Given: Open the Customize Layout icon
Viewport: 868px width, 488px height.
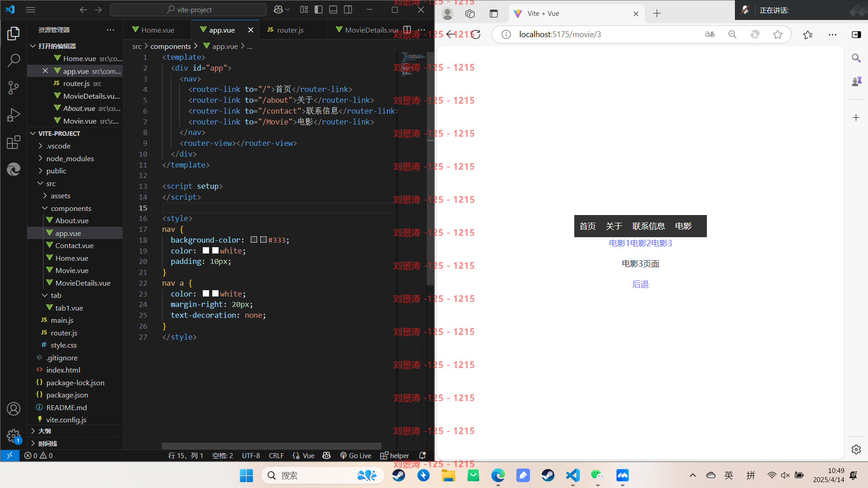Looking at the screenshot, I should [304, 10].
